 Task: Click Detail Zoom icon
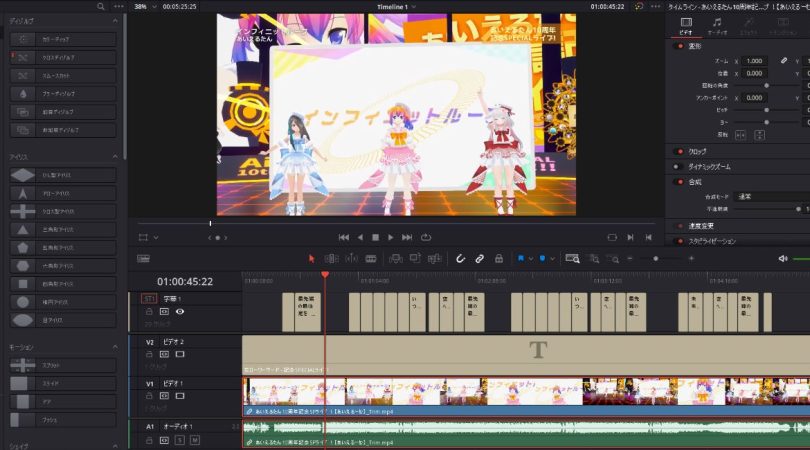click(x=594, y=259)
